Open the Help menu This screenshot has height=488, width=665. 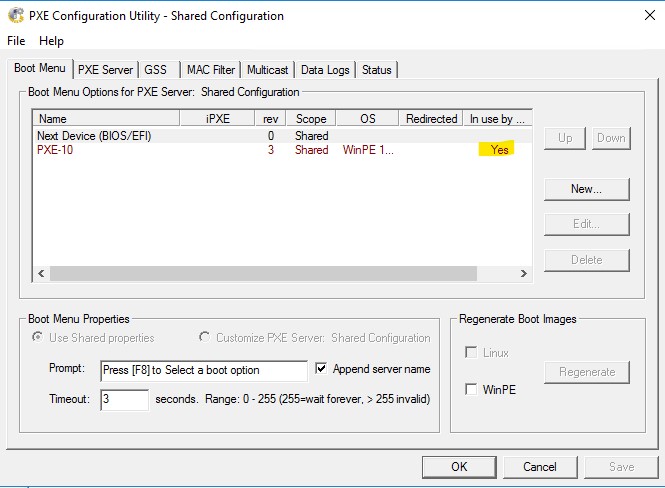point(51,41)
